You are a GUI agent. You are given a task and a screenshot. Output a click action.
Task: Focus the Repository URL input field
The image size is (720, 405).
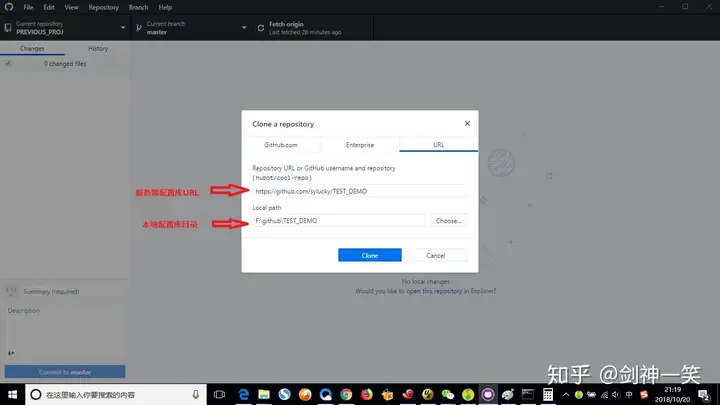pos(360,191)
